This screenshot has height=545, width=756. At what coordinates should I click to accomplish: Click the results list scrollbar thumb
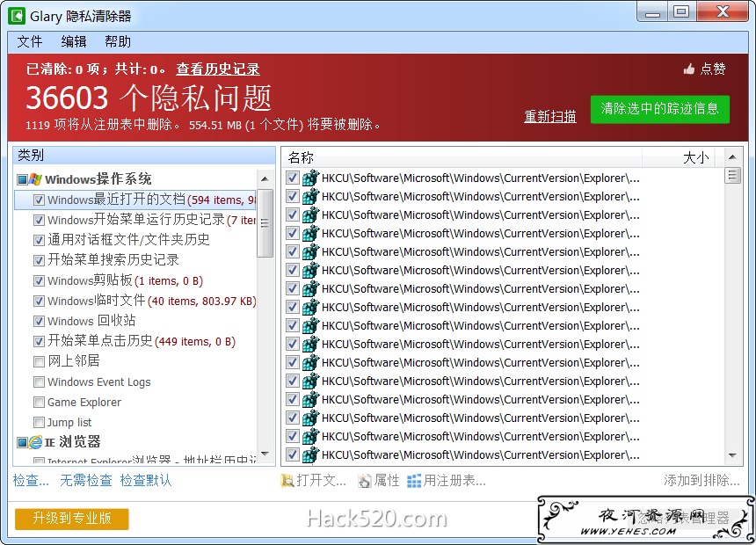(732, 175)
